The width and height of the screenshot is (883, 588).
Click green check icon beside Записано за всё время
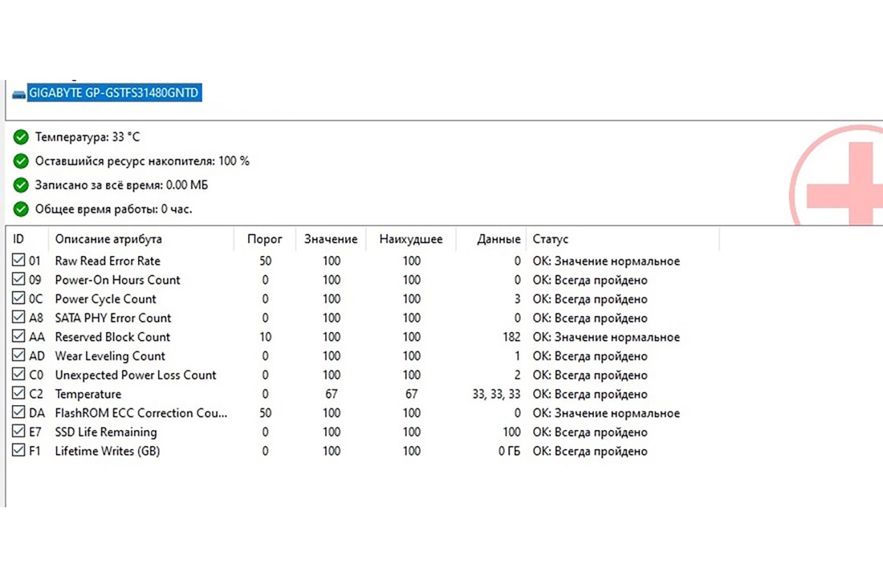pyautogui.click(x=21, y=185)
